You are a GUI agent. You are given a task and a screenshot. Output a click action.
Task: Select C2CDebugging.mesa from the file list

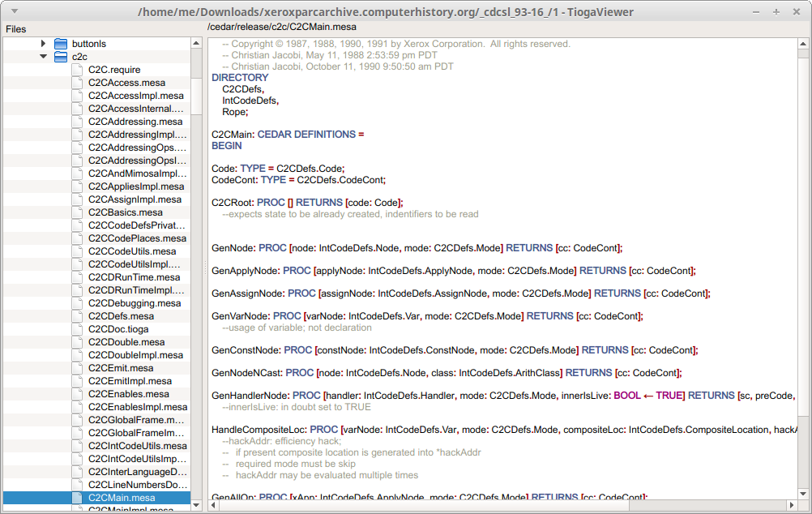coord(135,303)
